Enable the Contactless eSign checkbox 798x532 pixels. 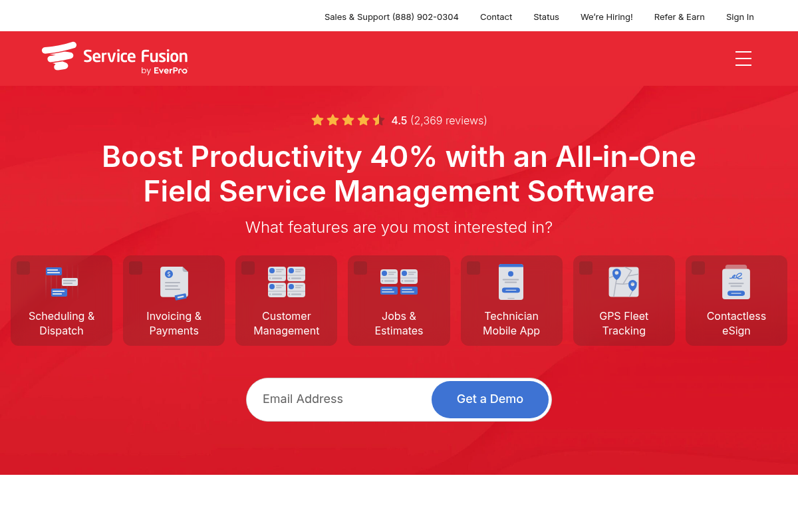[x=698, y=267]
